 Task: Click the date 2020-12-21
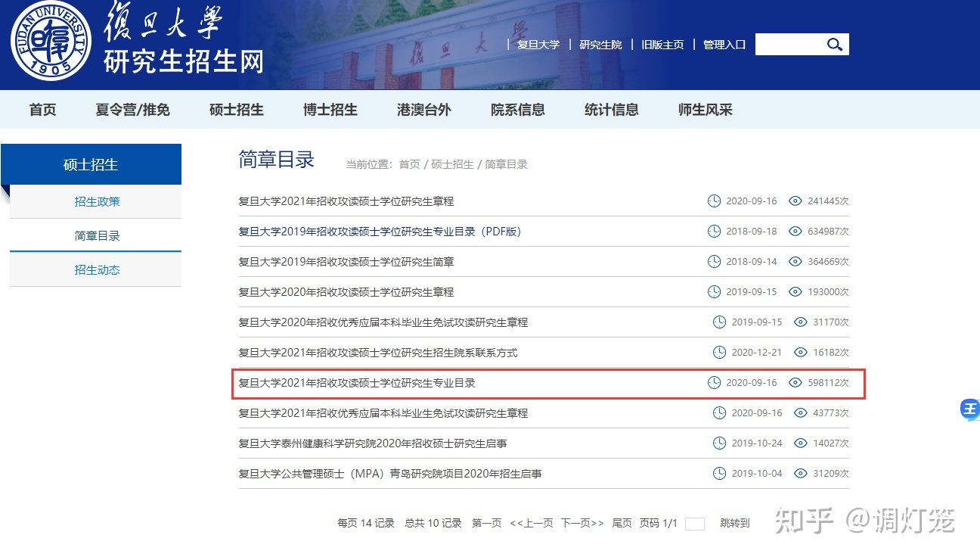(x=757, y=353)
